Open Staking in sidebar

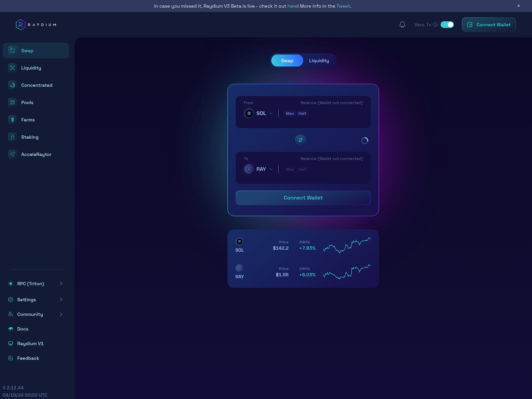coord(36,137)
